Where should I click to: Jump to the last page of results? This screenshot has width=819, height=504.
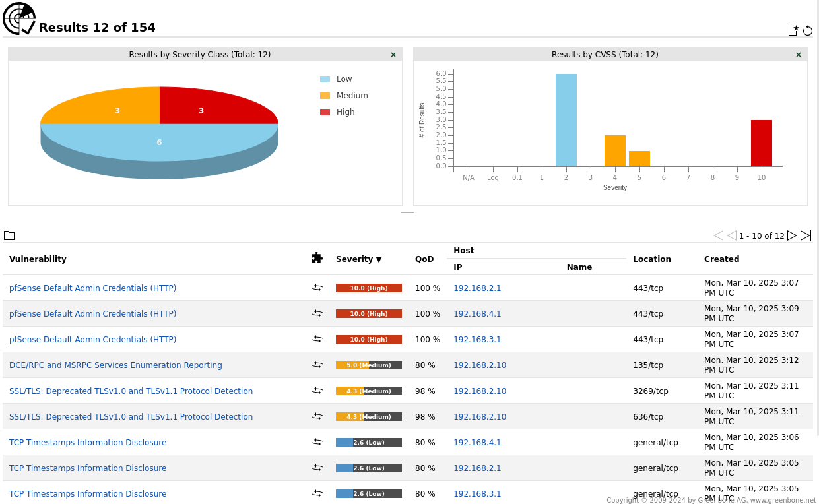tap(806, 236)
